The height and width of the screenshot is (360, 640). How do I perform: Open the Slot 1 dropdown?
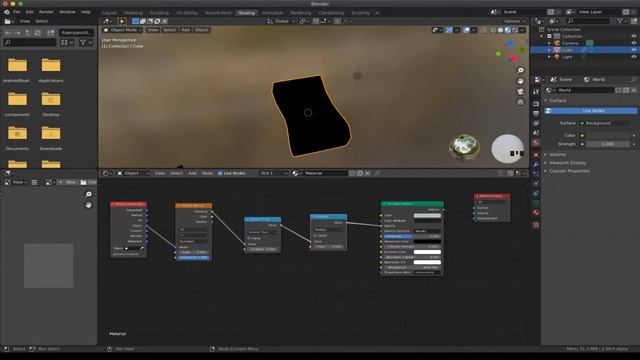point(273,173)
